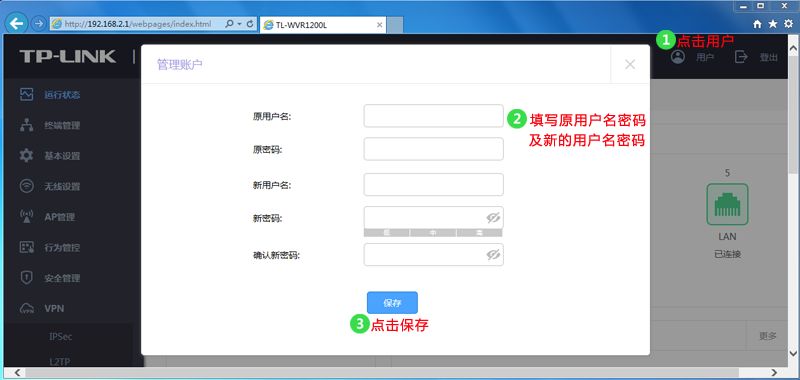Open the address bar dropdown arrow

pyautogui.click(x=239, y=24)
